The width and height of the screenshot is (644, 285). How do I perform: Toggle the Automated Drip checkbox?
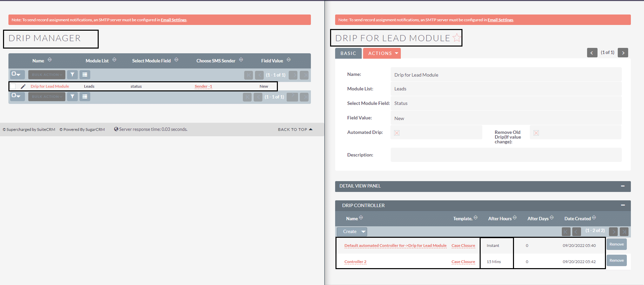[397, 133]
